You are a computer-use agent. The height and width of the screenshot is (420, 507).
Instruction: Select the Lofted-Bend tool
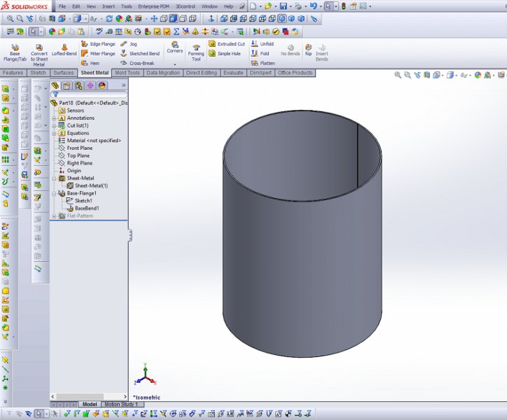click(64, 49)
